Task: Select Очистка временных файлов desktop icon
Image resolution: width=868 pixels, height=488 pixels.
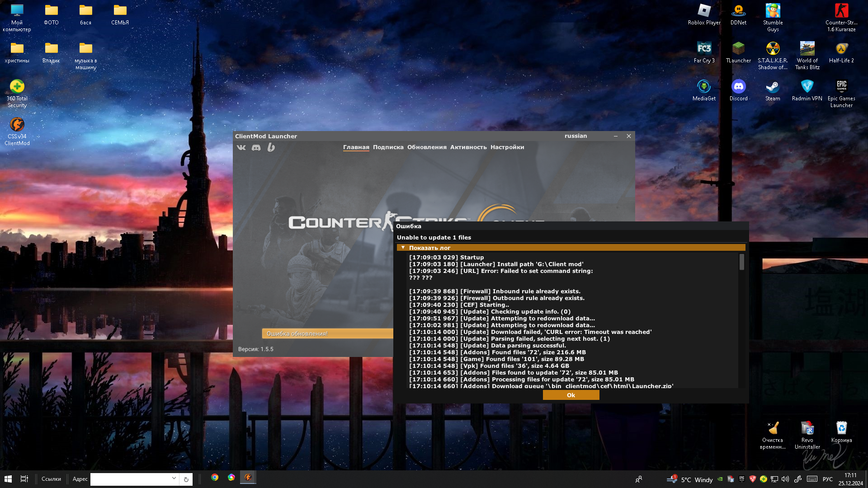Action: [773, 436]
